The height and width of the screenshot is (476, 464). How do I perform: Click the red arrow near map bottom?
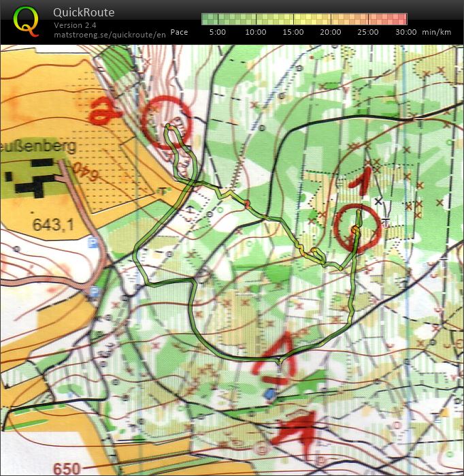click(297, 428)
